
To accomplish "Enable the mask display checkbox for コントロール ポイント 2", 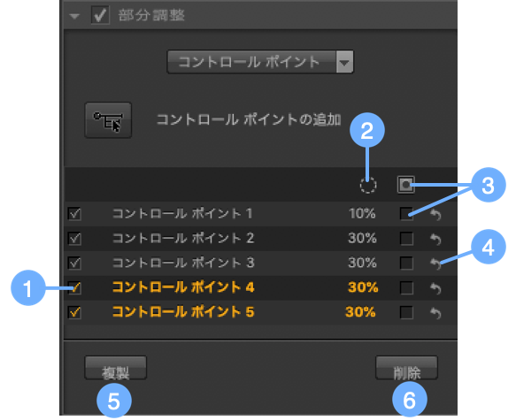I will [406, 239].
